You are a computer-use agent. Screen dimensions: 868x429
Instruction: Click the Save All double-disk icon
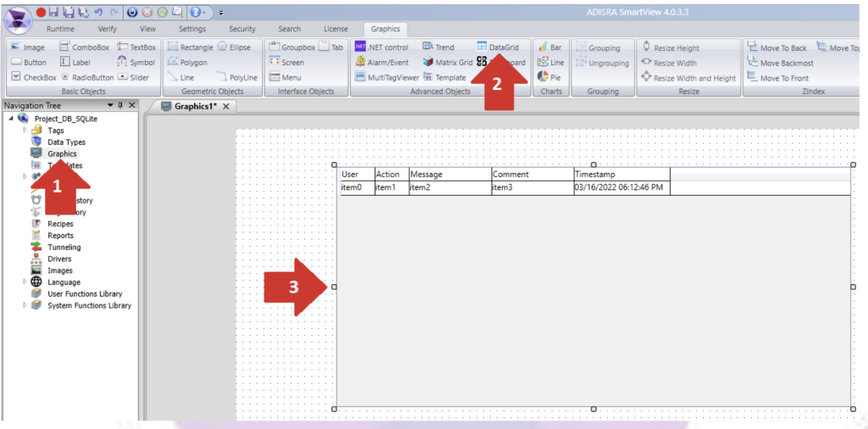69,12
